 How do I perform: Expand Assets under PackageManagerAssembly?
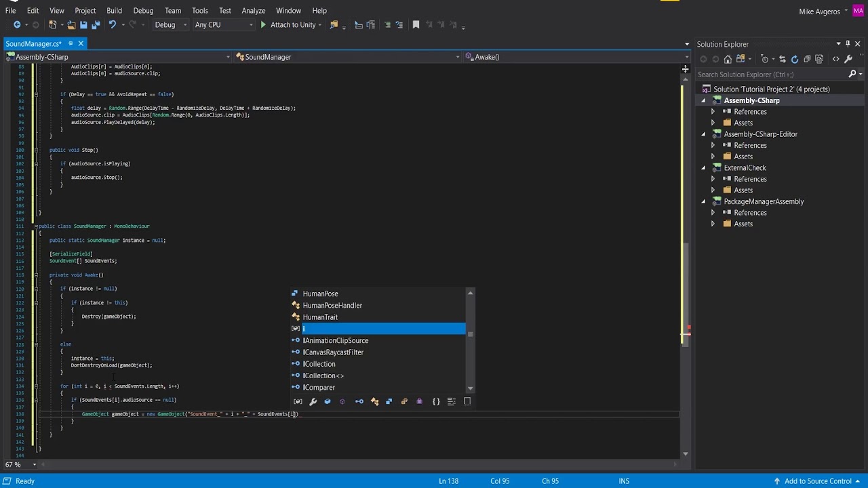click(x=713, y=224)
